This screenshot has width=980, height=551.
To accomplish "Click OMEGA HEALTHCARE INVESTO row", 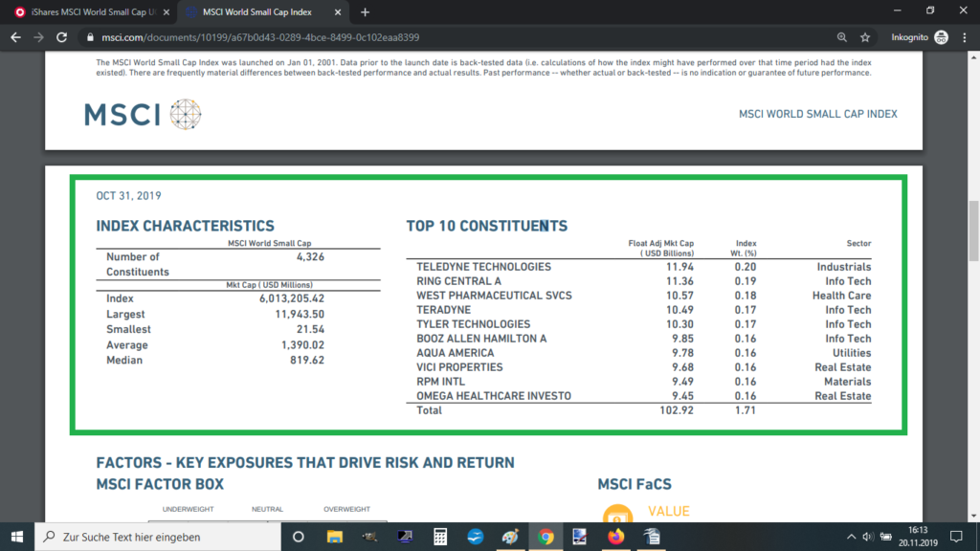I will point(494,396).
